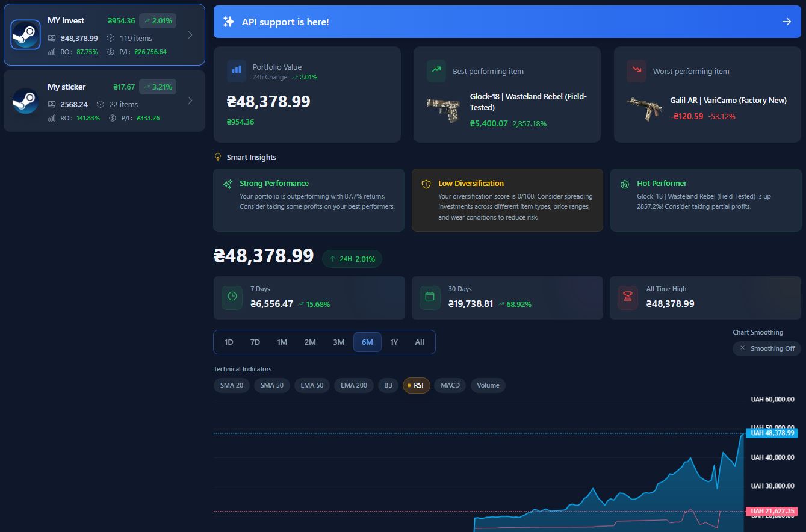Screen dimensions: 806x532
Task: Enable the MACD indicator
Action: 450,385
